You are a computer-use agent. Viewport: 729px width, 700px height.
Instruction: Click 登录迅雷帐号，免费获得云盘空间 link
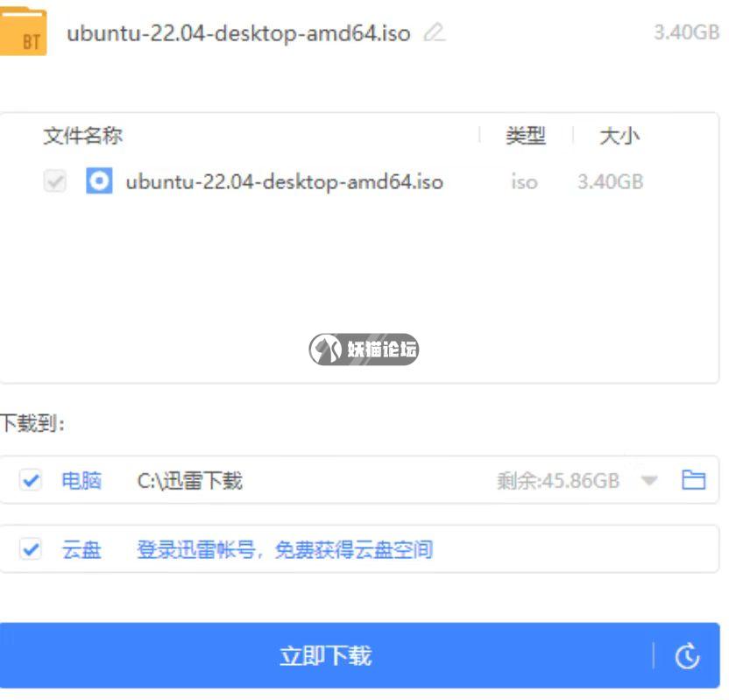tap(285, 549)
